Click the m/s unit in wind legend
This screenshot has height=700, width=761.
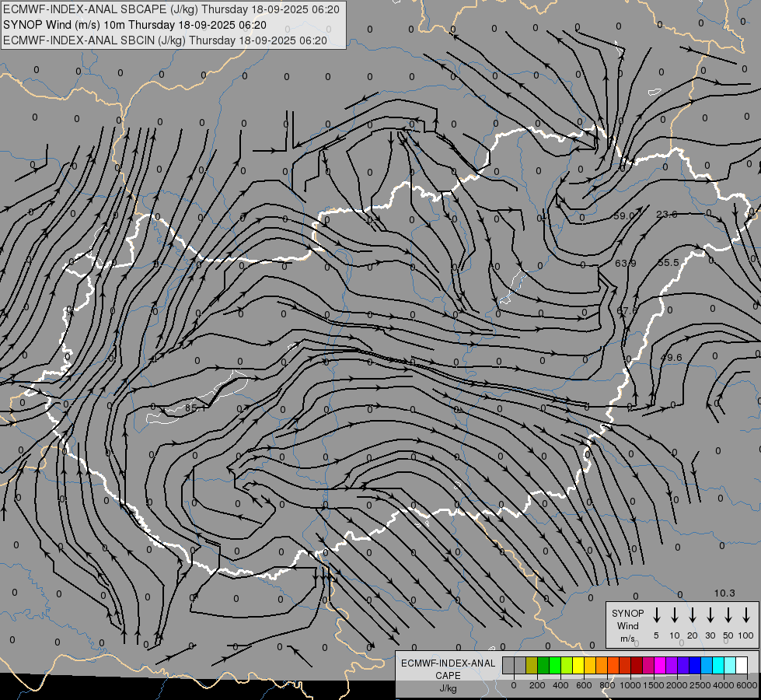point(627,639)
